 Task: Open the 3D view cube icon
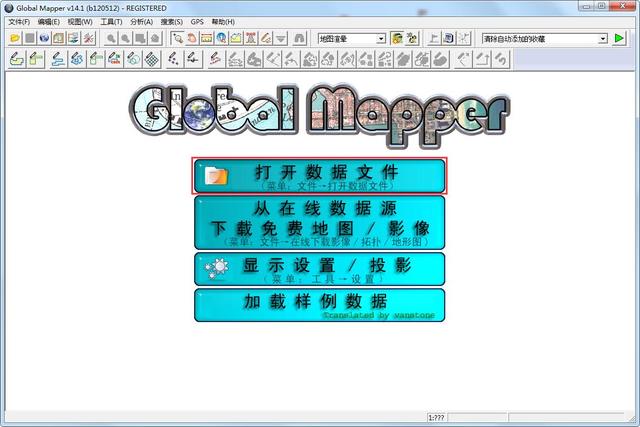tap(449, 38)
